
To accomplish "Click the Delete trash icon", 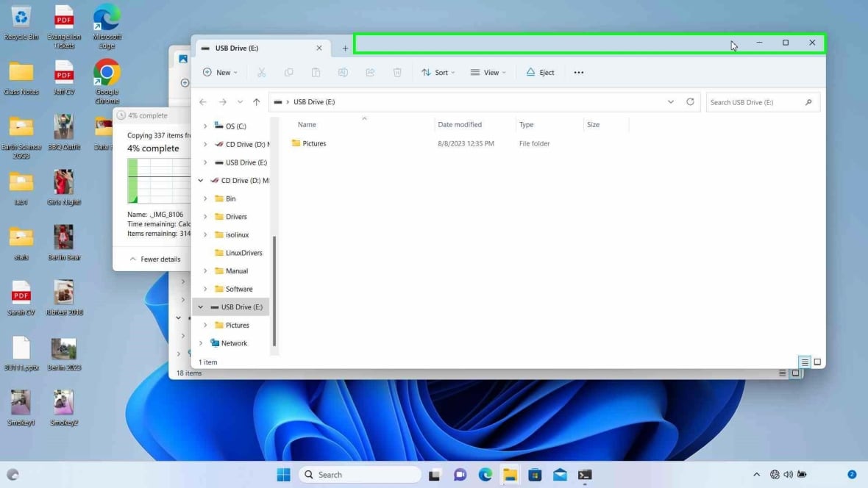I will (x=397, y=73).
